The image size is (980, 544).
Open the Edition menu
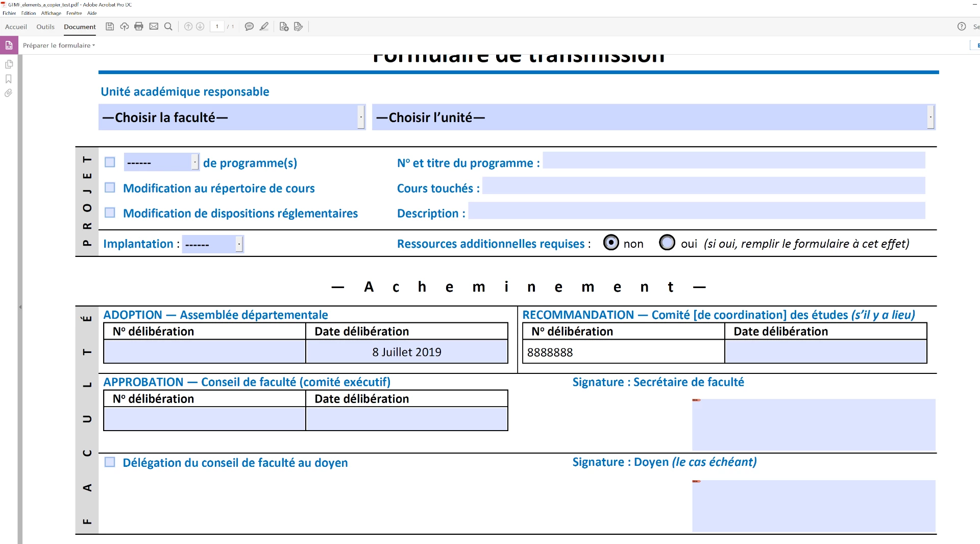pos(29,13)
